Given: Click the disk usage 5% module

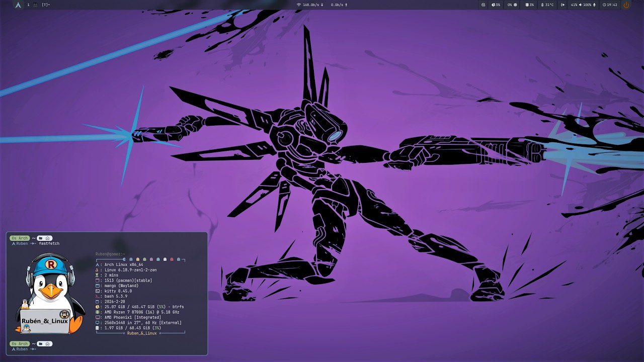Looking at the screenshot, I should pyautogui.click(x=496, y=5).
